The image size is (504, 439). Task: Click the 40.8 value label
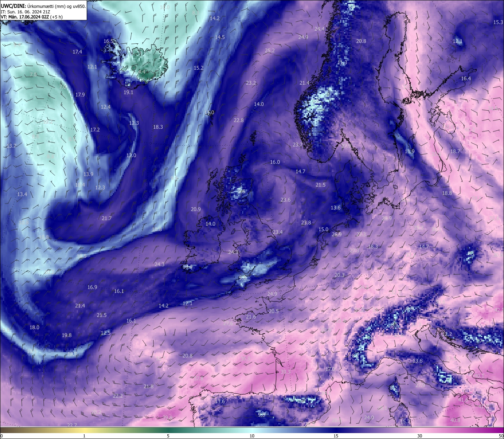(455, 420)
